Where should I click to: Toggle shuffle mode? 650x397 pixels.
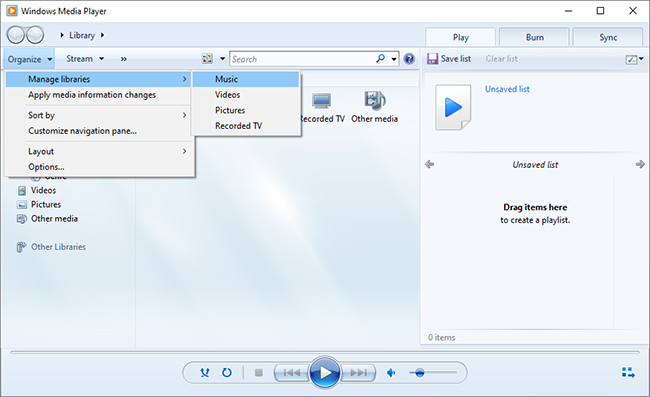[x=205, y=373]
